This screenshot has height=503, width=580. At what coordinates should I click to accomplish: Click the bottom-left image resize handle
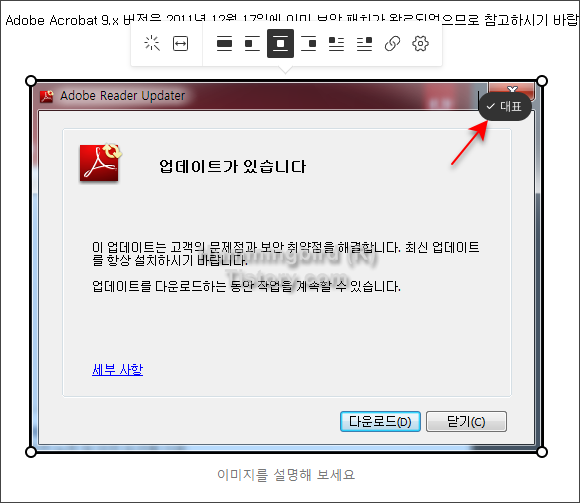(x=31, y=452)
